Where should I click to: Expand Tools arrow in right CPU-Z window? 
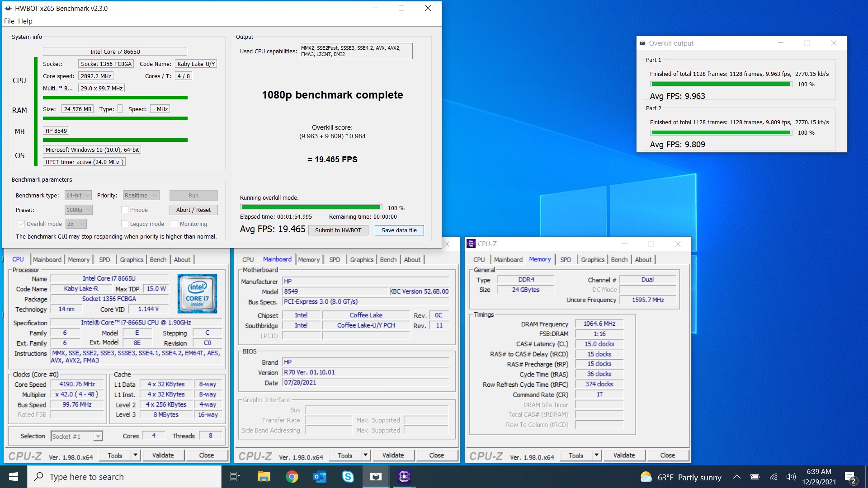(x=597, y=455)
